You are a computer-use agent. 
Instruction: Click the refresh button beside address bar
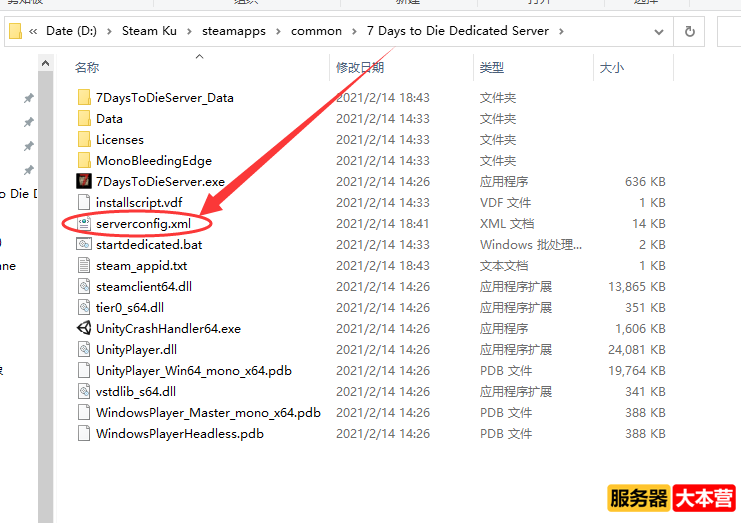click(x=689, y=31)
